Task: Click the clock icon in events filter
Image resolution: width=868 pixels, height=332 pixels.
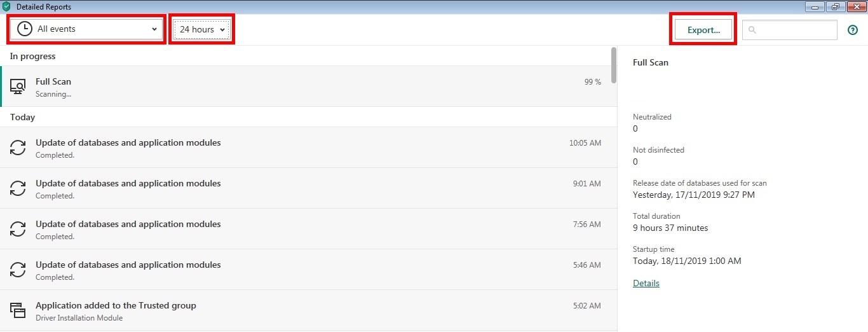Action: tap(25, 29)
